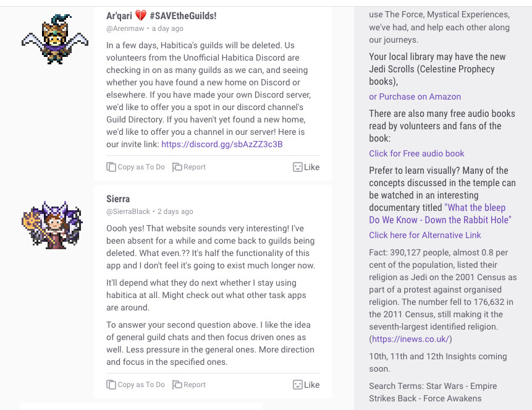The height and width of the screenshot is (410, 532).
Task: Click the Like smiley icon on Sierra's message
Action: 298,385
